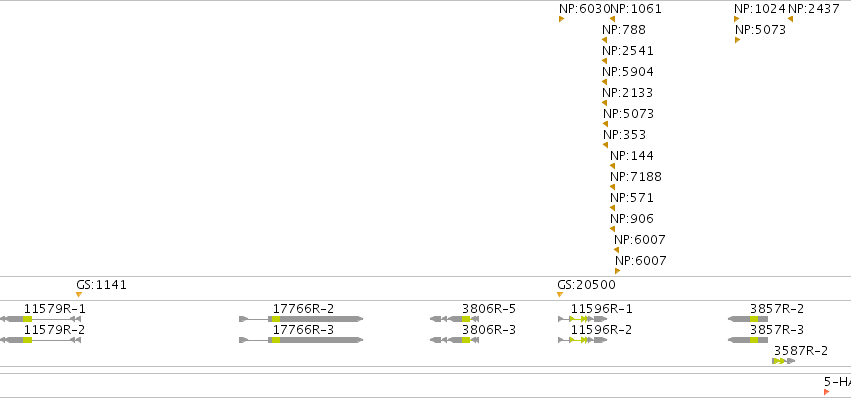Select the NP:2437 insertion marker

[790, 20]
